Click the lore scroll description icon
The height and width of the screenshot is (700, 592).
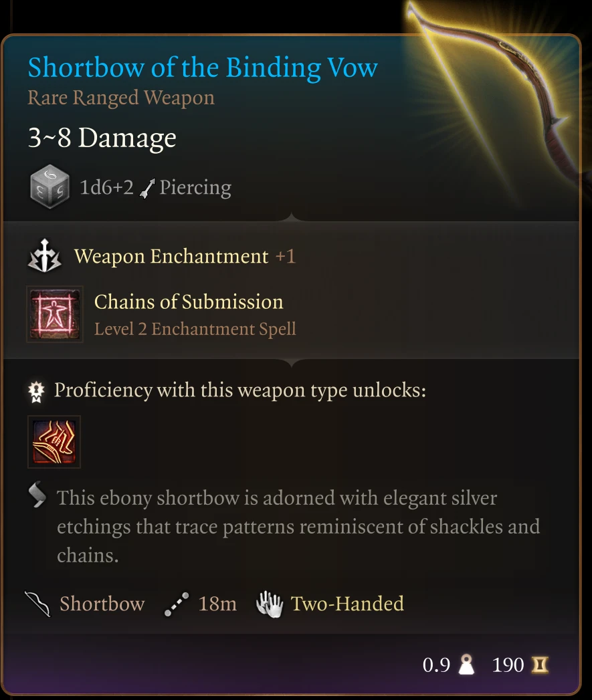pos(37,495)
